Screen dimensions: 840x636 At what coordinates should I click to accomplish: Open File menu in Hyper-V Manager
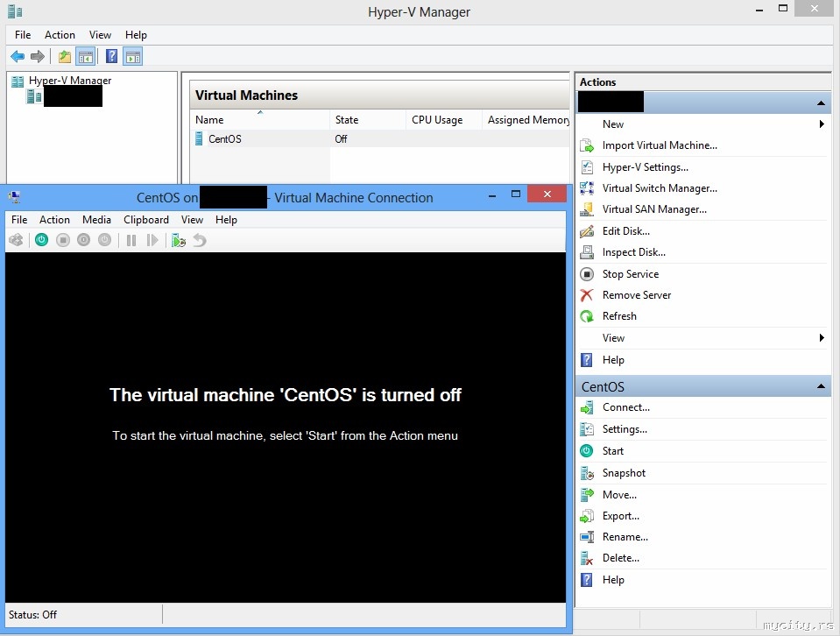click(x=23, y=35)
